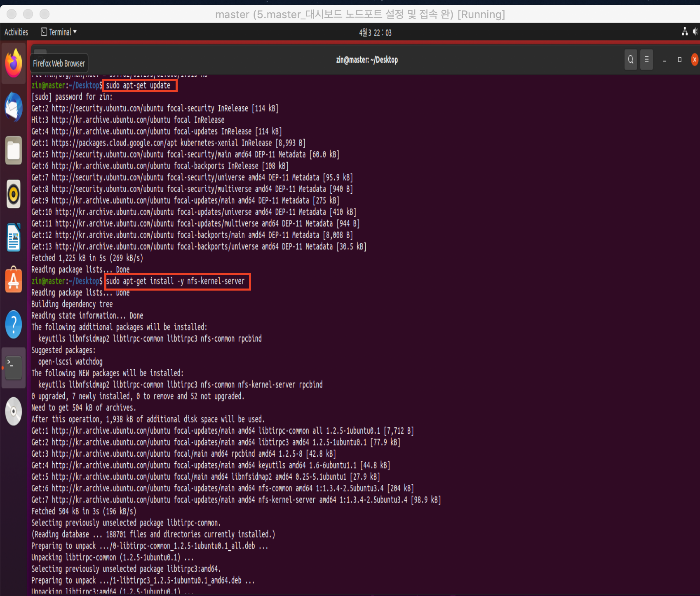Minimize the terminal window

tap(665, 60)
